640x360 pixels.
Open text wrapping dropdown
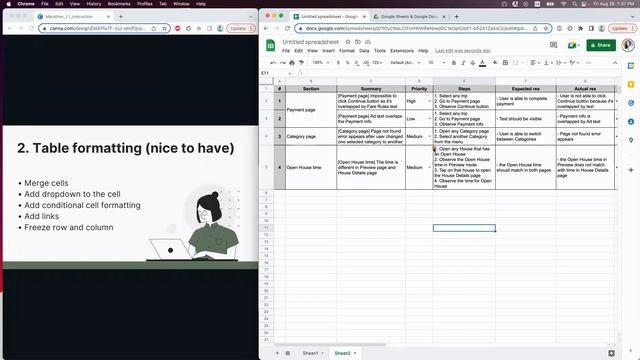pos(561,63)
